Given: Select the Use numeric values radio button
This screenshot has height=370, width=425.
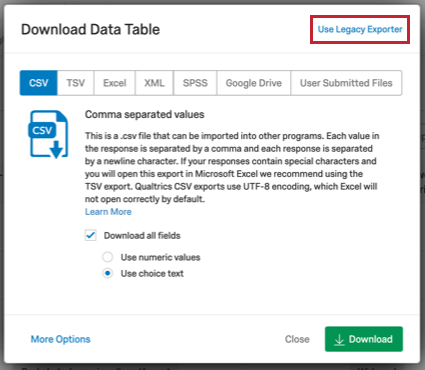Looking at the screenshot, I should pyautogui.click(x=107, y=257).
